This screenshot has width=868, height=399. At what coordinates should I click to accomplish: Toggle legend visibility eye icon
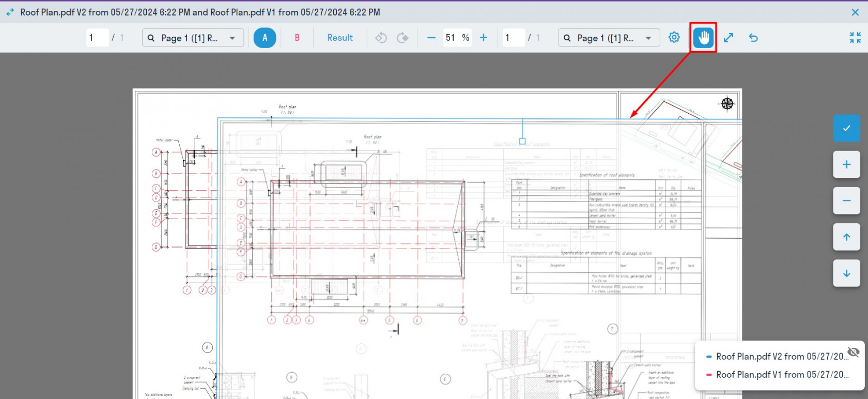(x=854, y=352)
